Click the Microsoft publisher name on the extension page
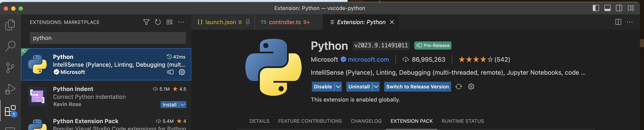The width and height of the screenshot is (644, 130). click(x=324, y=60)
